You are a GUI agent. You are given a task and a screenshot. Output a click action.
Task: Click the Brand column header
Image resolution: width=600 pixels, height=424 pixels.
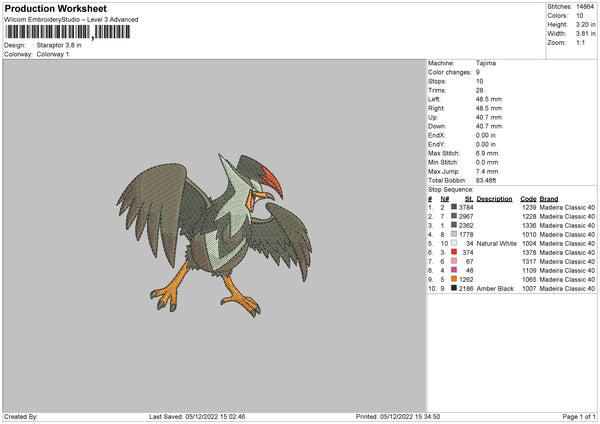coord(549,199)
